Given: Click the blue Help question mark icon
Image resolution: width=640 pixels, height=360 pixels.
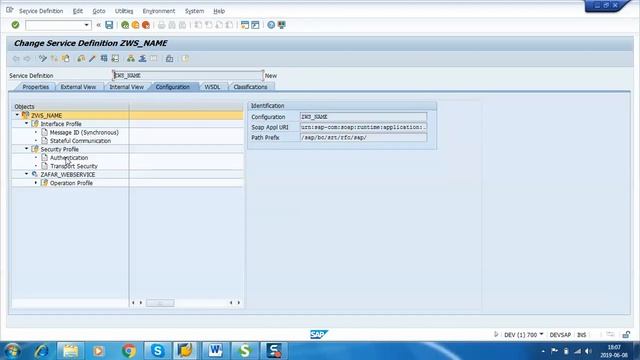Looking at the screenshot, I should (x=271, y=25).
